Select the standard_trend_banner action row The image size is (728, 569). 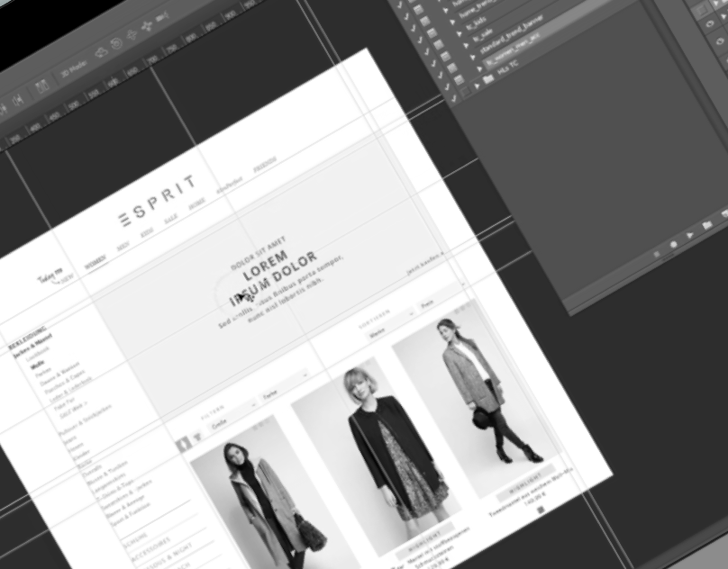click(x=510, y=35)
